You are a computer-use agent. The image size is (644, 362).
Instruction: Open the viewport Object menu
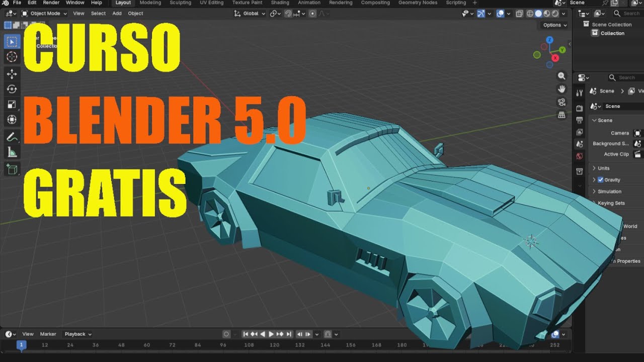(135, 14)
